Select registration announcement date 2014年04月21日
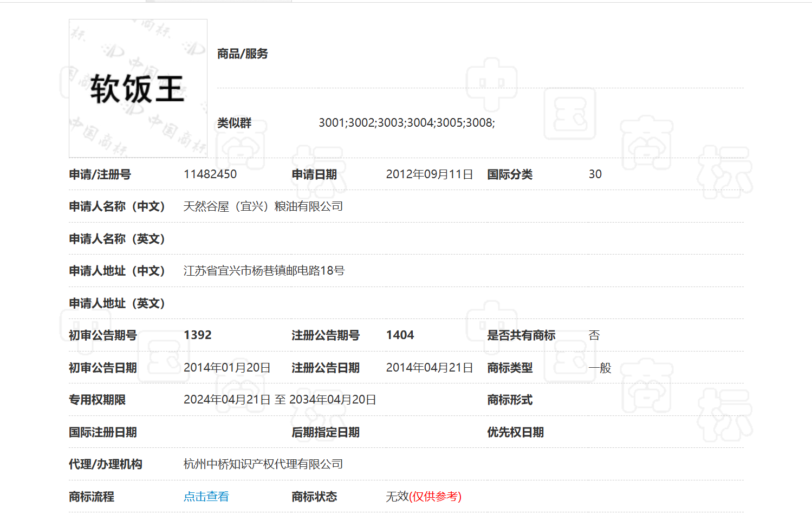The width and height of the screenshot is (812, 514). point(430,367)
